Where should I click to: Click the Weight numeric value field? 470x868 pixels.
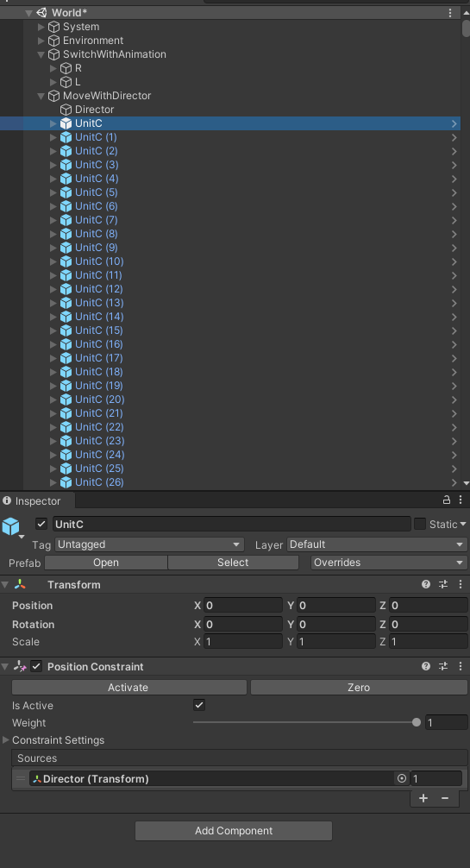coord(446,723)
